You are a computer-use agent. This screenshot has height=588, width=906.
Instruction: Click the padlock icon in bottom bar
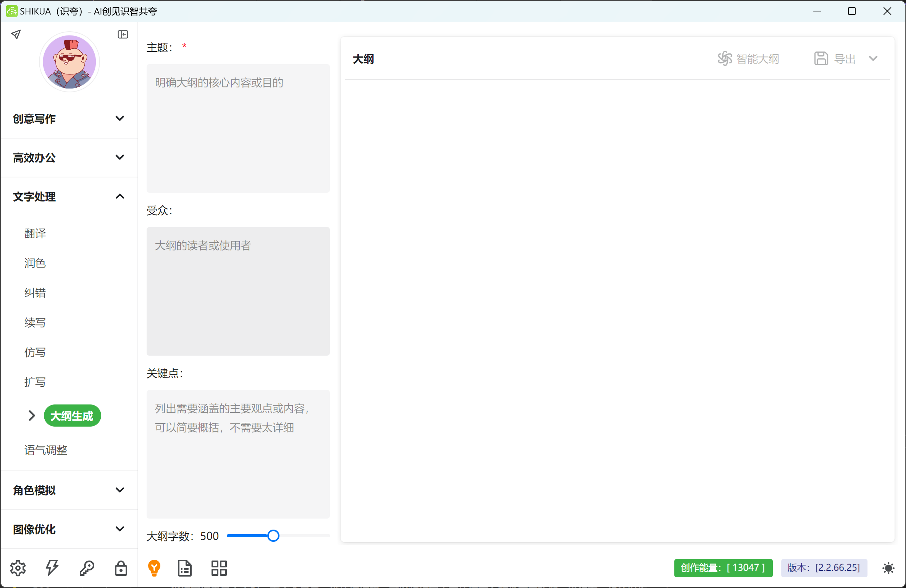[x=121, y=568]
